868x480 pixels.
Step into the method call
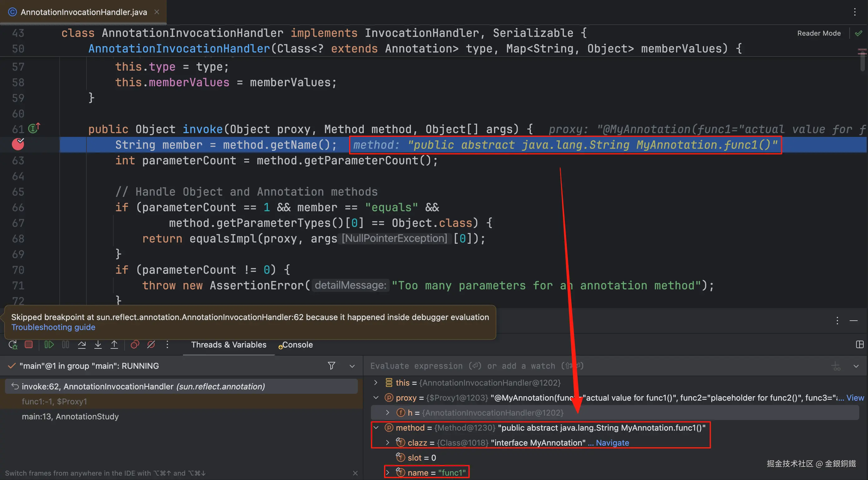98,344
